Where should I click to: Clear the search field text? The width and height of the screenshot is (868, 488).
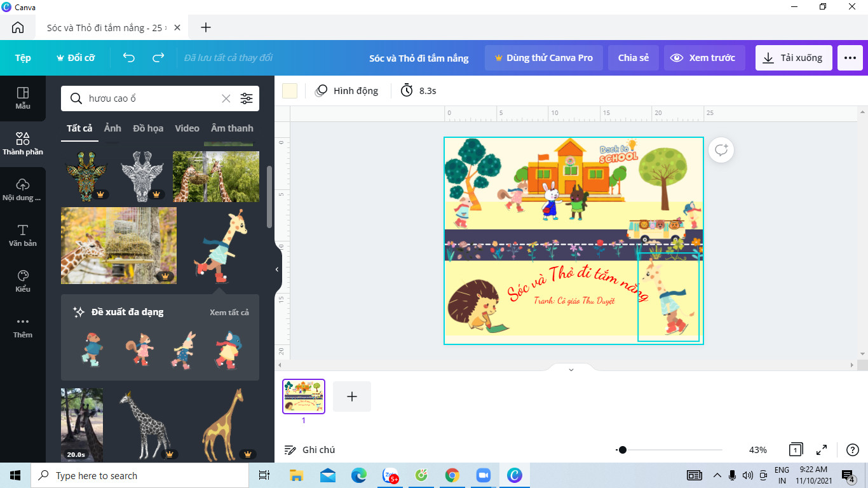pyautogui.click(x=226, y=98)
